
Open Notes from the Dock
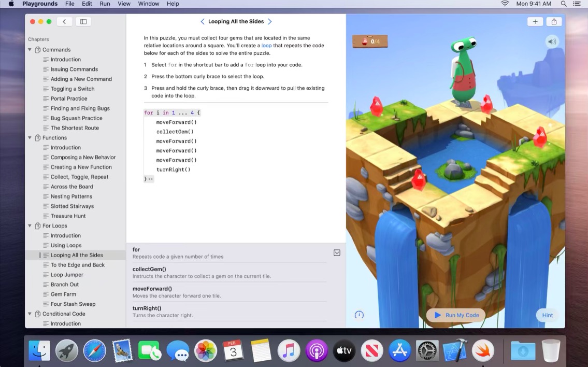[261, 350]
